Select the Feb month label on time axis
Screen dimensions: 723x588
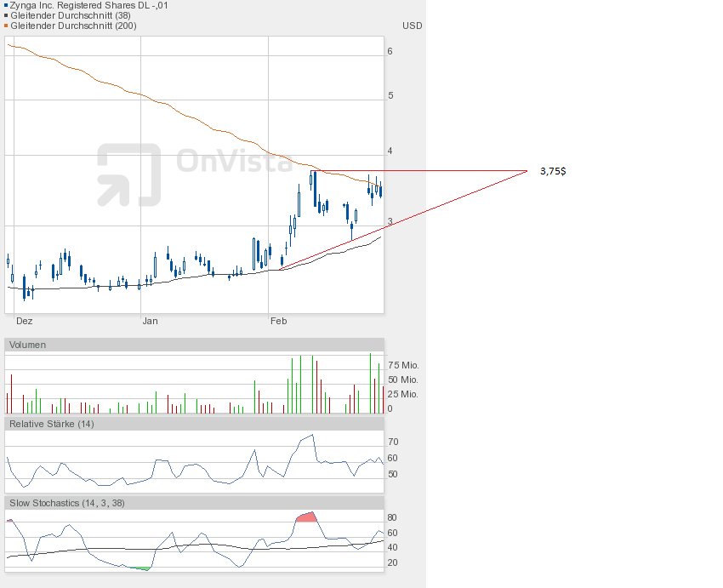278,321
